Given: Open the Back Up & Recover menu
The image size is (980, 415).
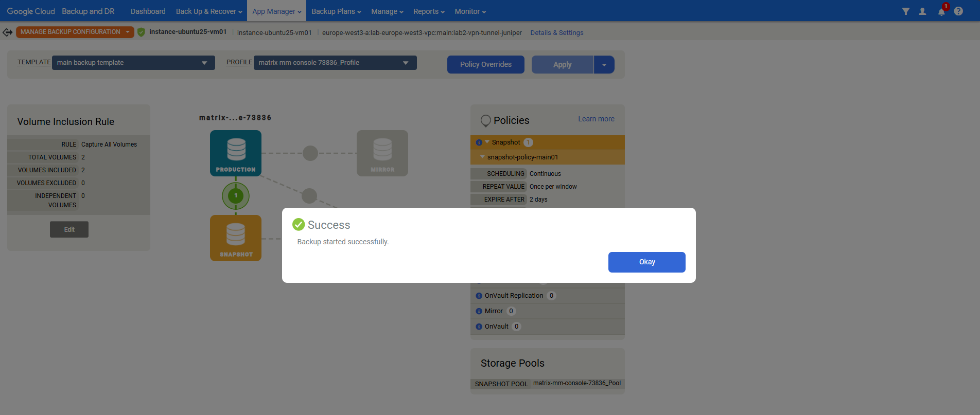Looking at the screenshot, I should [x=209, y=11].
